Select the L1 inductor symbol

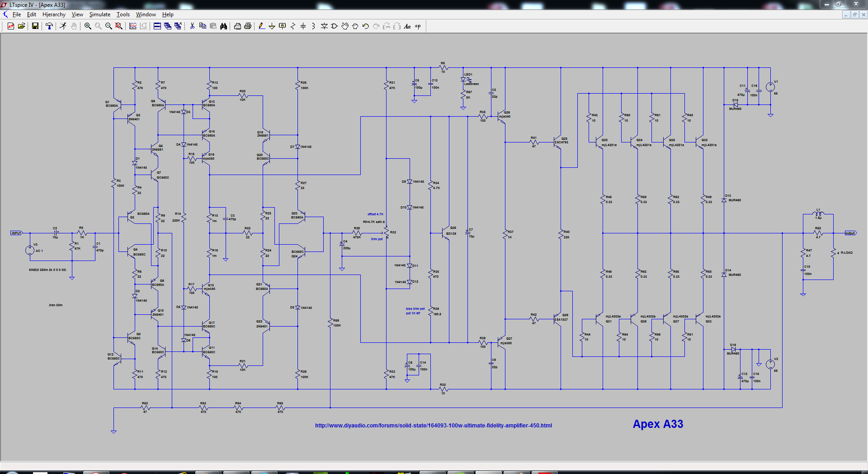point(818,214)
